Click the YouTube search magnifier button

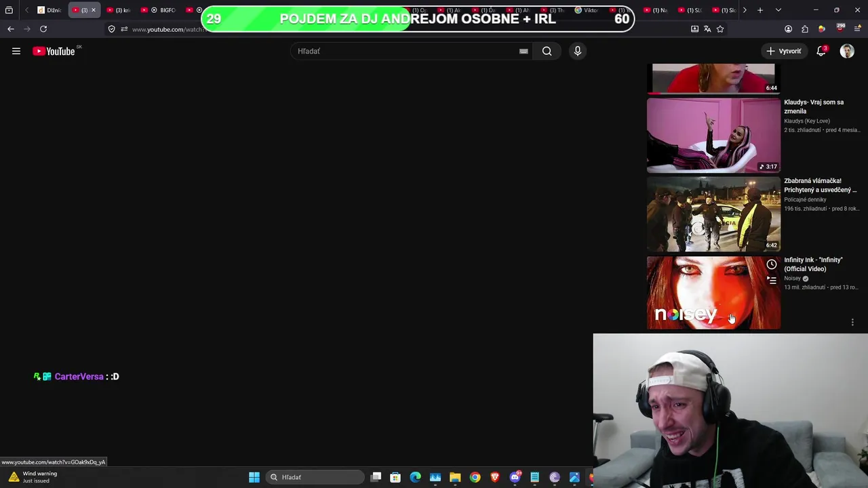pos(547,51)
